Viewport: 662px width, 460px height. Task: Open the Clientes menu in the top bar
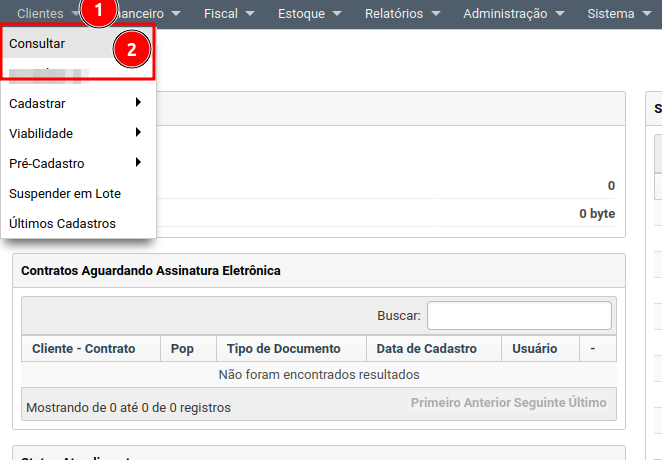coord(40,14)
